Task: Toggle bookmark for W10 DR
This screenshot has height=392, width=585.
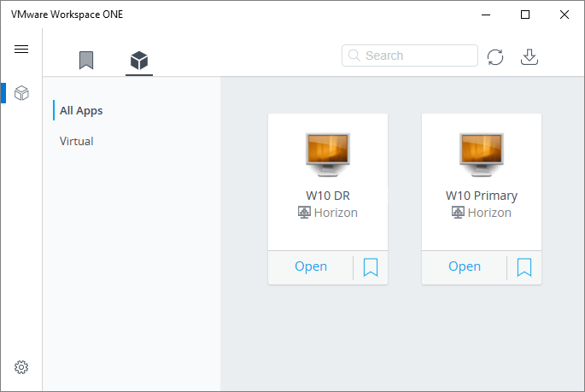Action: (x=371, y=267)
